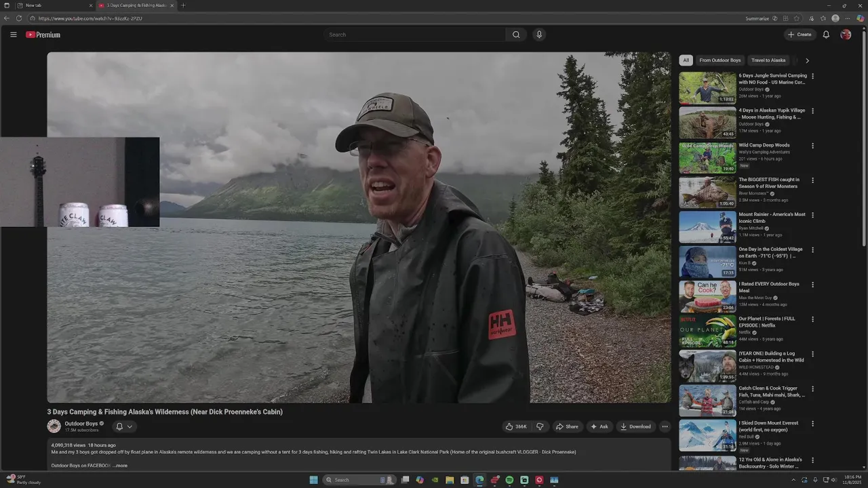Viewport: 868px width, 488px height.
Task: Open options for BIGGEST FISH River Monsters
Action: (x=812, y=180)
